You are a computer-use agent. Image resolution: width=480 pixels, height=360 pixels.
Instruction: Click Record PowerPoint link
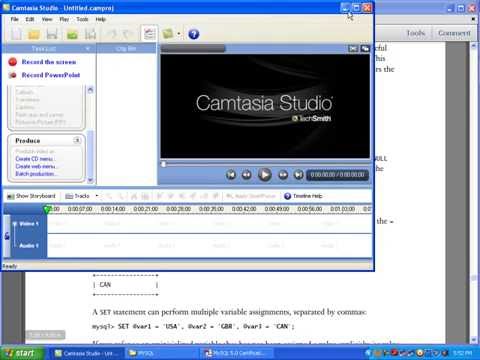(51, 75)
